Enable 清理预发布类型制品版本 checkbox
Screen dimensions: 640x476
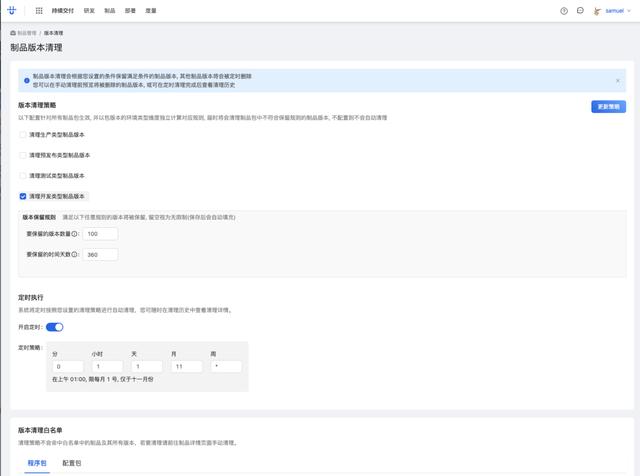(x=23, y=155)
